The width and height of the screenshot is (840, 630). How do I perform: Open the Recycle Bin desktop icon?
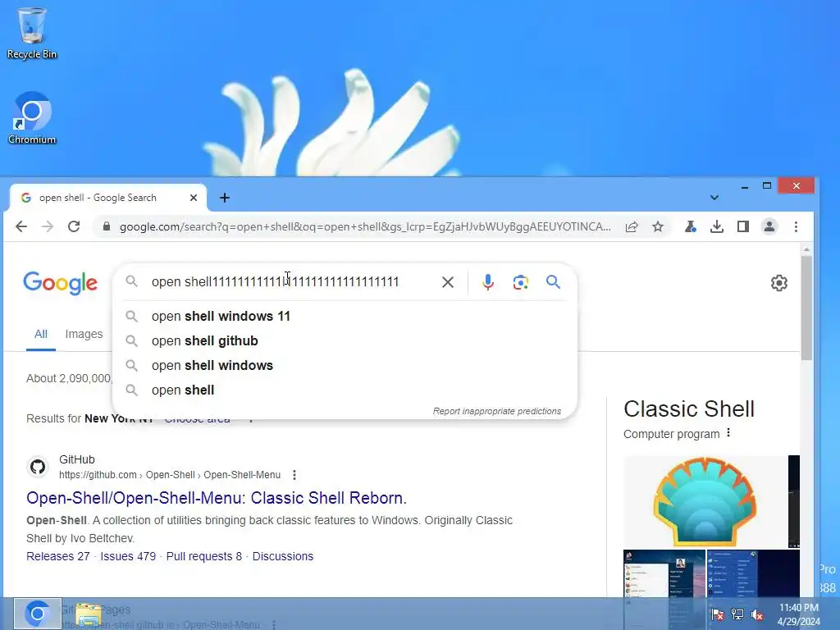tap(32, 33)
